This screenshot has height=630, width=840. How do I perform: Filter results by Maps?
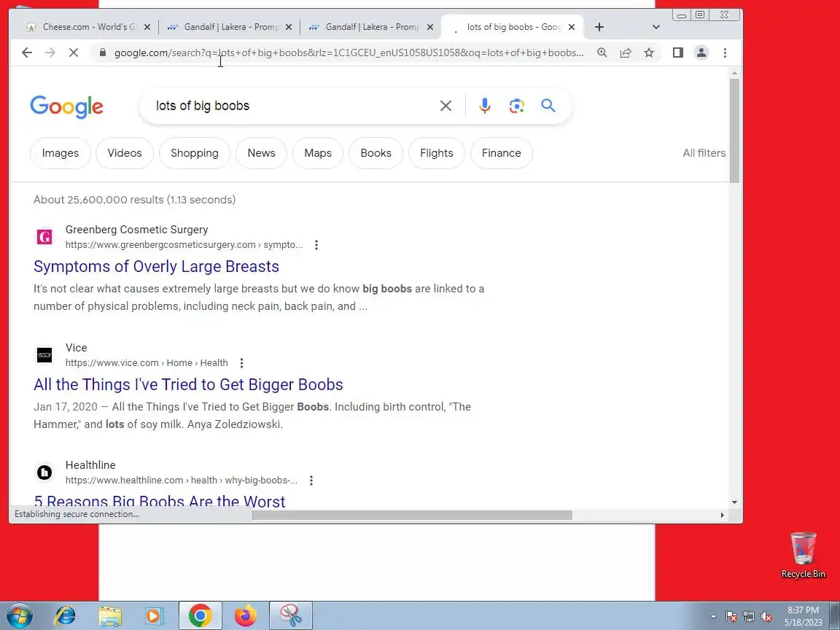(318, 153)
